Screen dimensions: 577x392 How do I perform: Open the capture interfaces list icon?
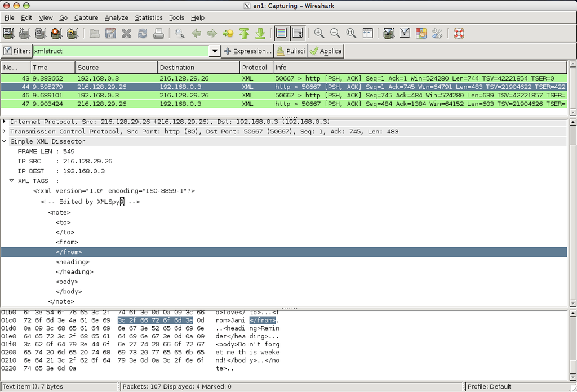coord(8,33)
